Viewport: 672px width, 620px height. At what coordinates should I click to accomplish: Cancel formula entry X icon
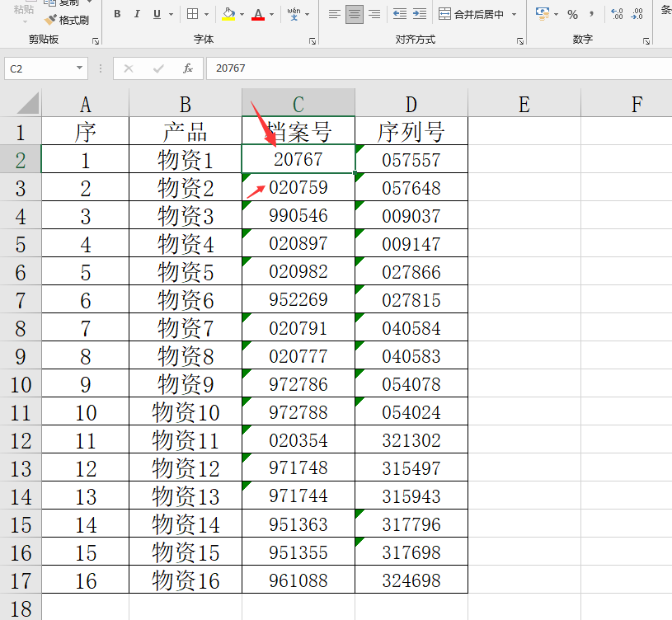128,68
